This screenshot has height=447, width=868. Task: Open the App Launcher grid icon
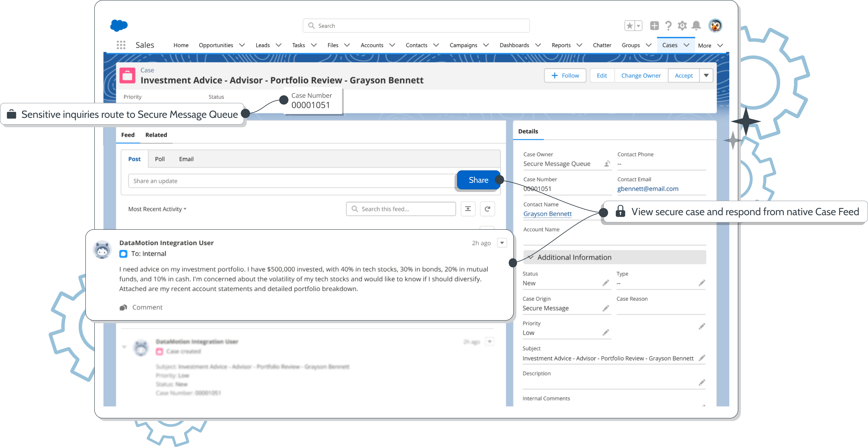coord(121,45)
